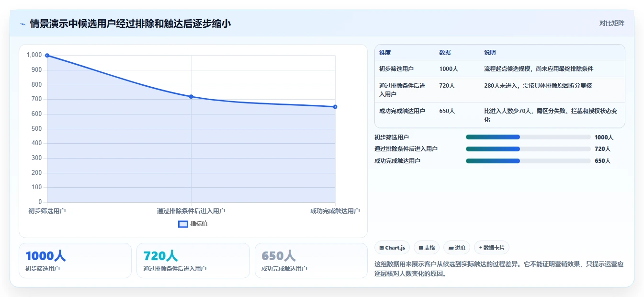This screenshot has width=644, height=297.
Task: Click the 720人 stat card
Action: coord(193,261)
